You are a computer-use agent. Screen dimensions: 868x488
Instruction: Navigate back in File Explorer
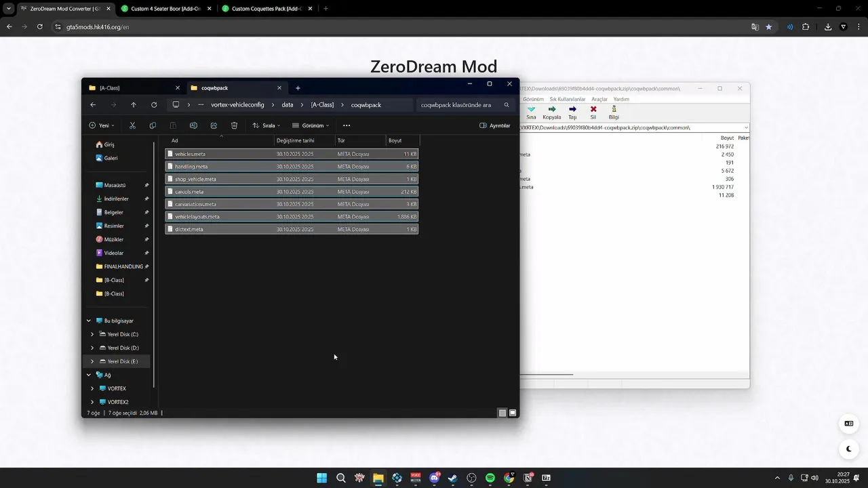93,105
